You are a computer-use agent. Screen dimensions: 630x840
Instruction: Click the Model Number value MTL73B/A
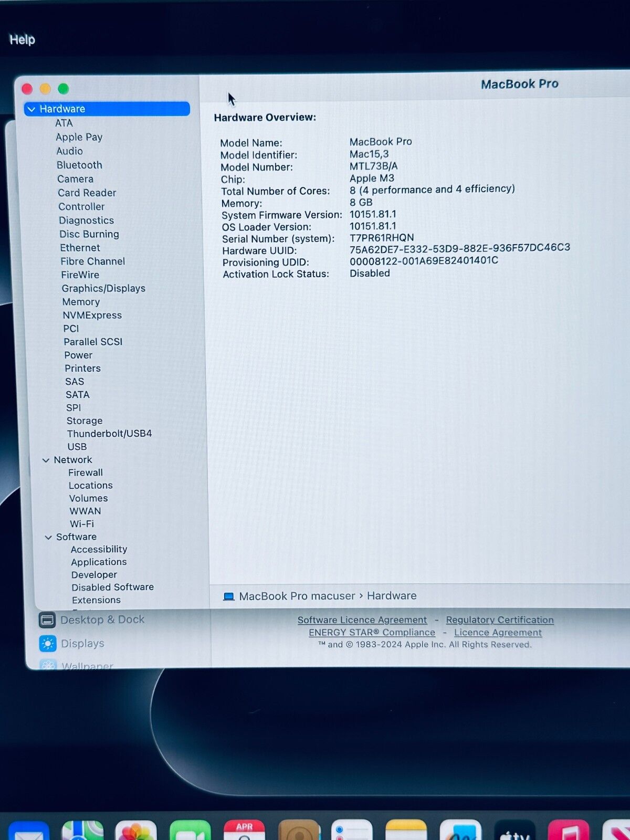374,166
